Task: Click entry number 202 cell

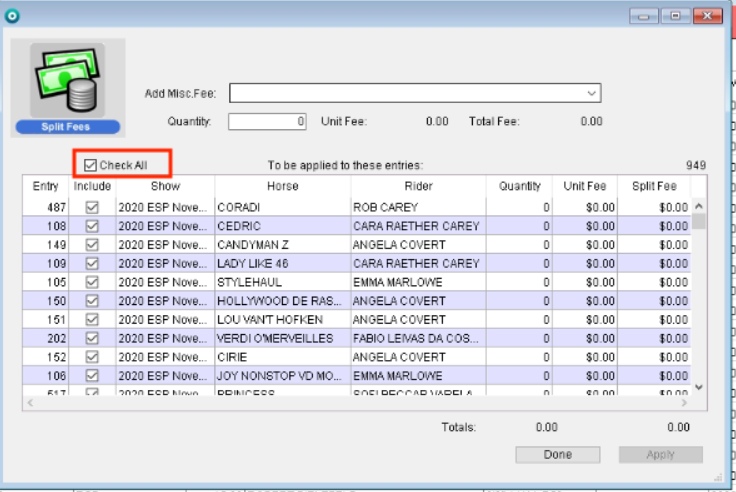Action: [x=46, y=338]
